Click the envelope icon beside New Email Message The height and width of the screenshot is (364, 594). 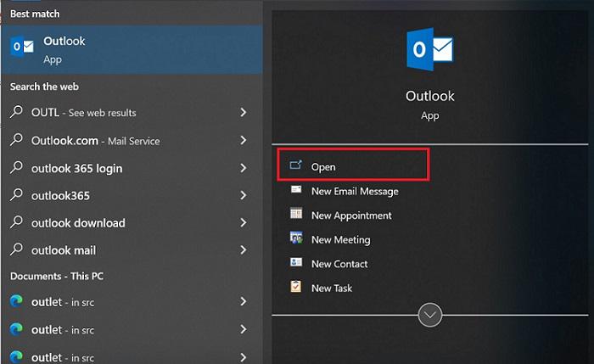click(296, 189)
